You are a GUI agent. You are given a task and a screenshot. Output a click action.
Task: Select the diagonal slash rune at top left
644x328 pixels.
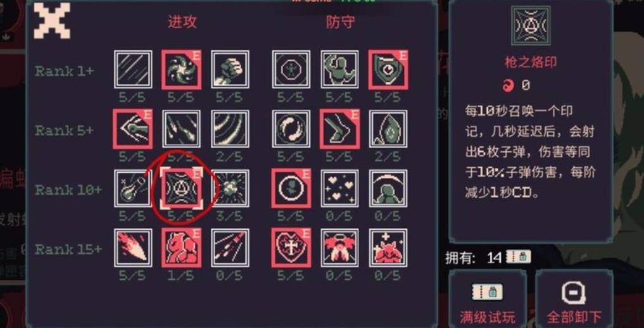coord(133,70)
